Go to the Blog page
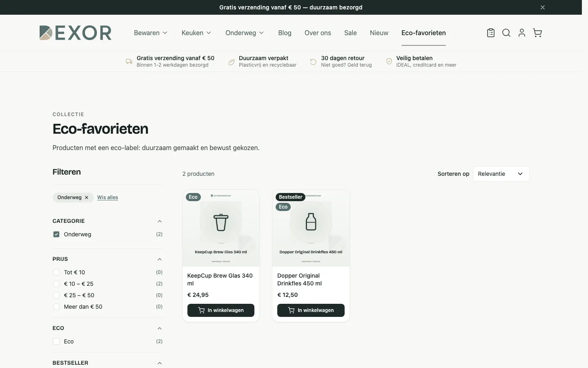Viewport: 588px width, 368px height. click(x=285, y=33)
